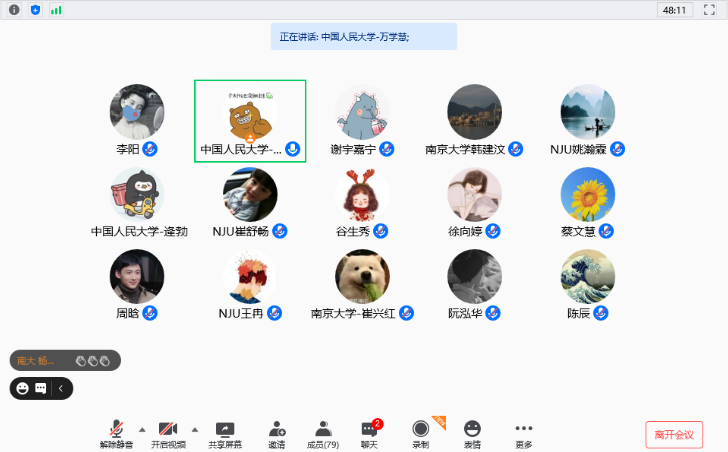Unmute microphone (解除静音)
This screenshot has width=728, height=452.
coord(116,434)
